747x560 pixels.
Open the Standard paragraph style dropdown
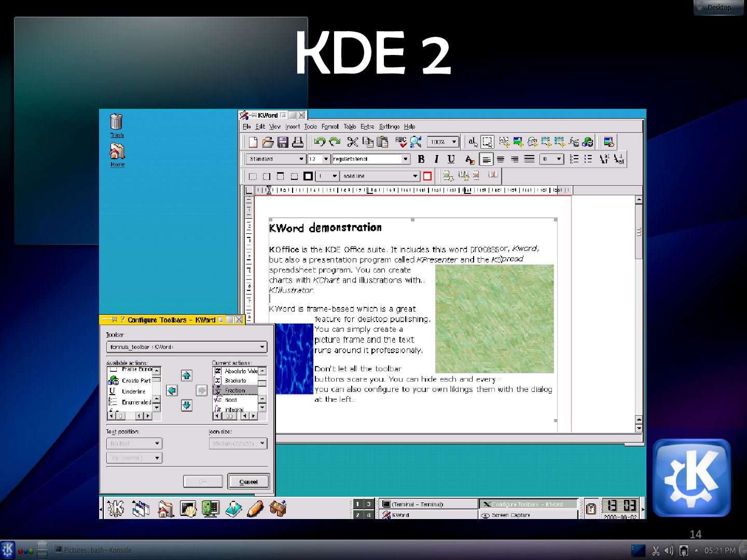click(276, 159)
